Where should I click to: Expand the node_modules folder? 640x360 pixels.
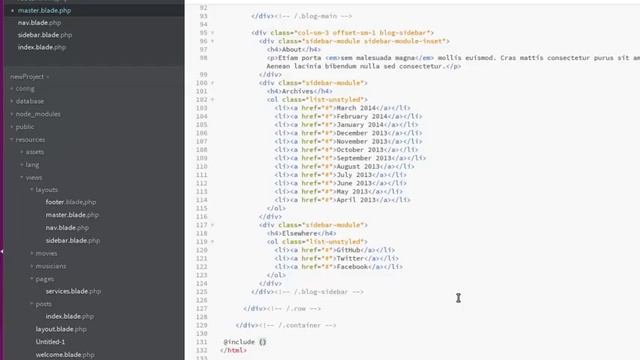coord(12,114)
